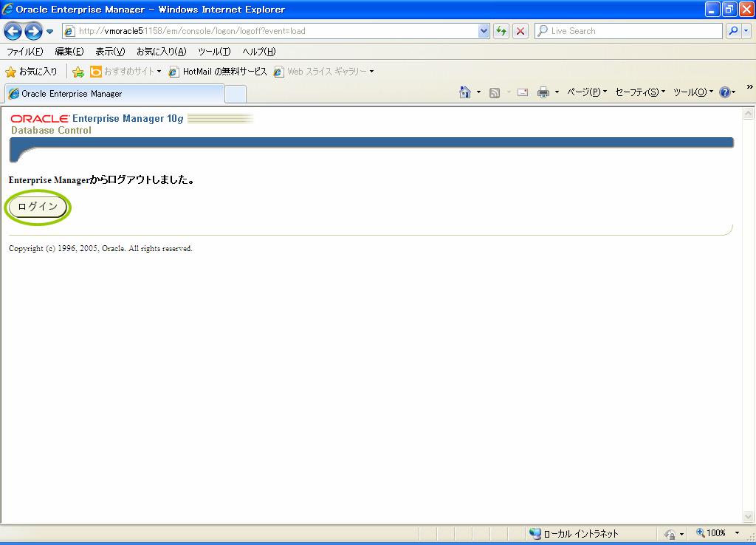Click the vertical scrollbar down arrow
Image resolution: width=756 pixels, height=545 pixels.
[749, 516]
